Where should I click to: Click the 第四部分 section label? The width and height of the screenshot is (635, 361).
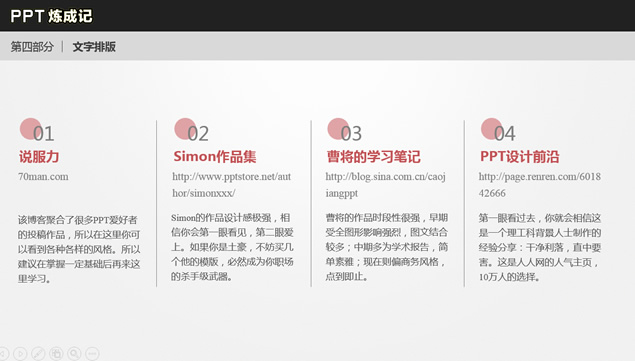point(32,47)
